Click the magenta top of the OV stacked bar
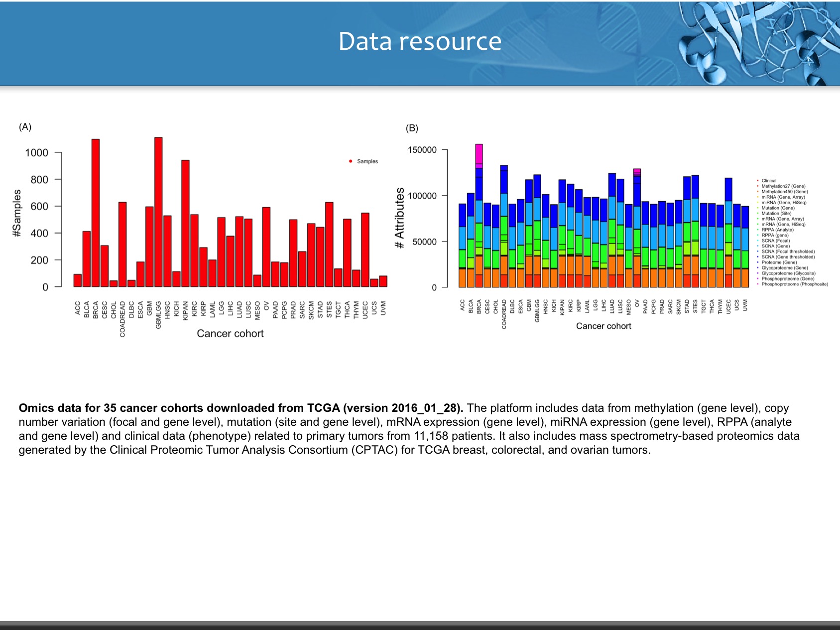Viewport: 840px width, 630px height. tap(637, 171)
